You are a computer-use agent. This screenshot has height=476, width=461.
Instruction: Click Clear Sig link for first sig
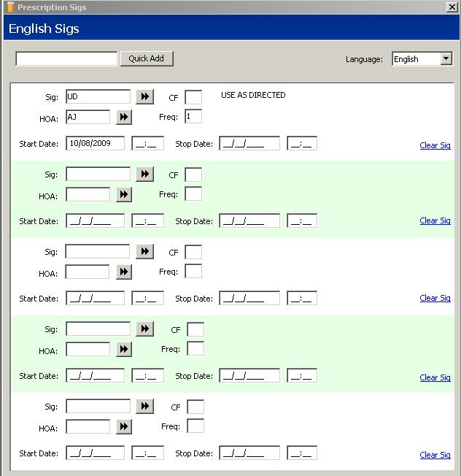pyautogui.click(x=435, y=145)
